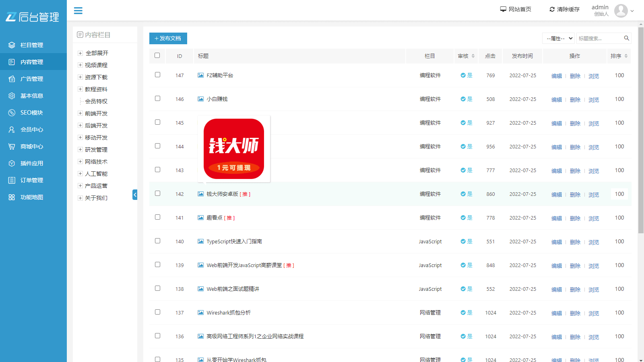Open 会员中心 from the sidebar
This screenshot has width=644, height=362.
(x=31, y=129)
